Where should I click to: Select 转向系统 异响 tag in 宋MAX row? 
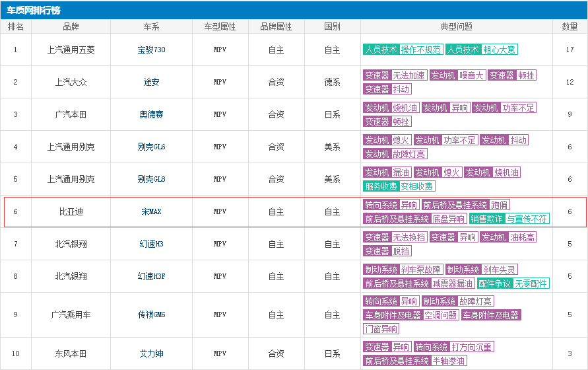pyautogui.click(x=391, y=205)
